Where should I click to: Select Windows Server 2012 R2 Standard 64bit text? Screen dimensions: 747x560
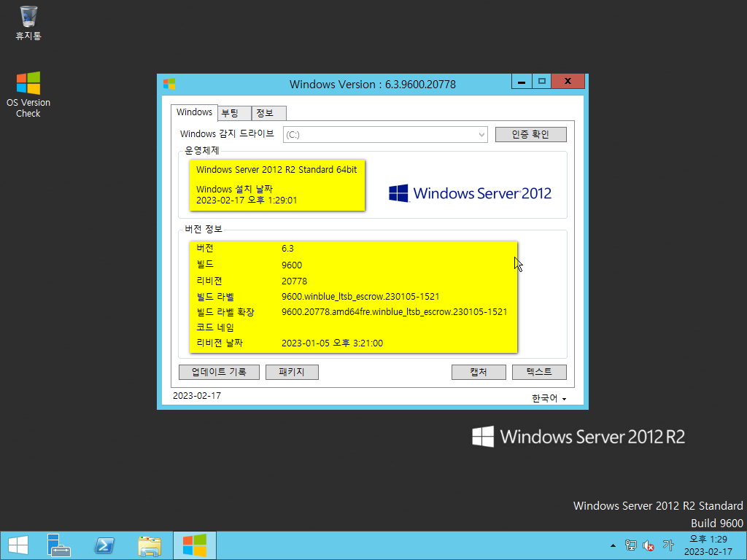[276, 169]
